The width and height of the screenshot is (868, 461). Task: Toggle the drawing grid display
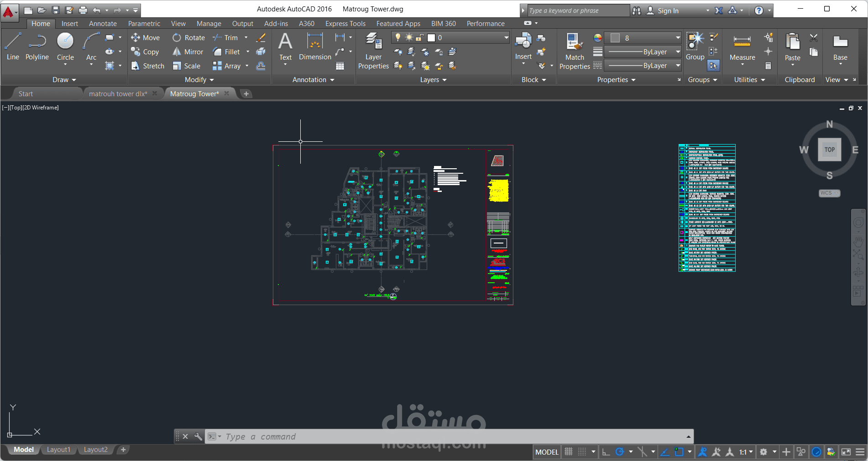coord(569,452)
